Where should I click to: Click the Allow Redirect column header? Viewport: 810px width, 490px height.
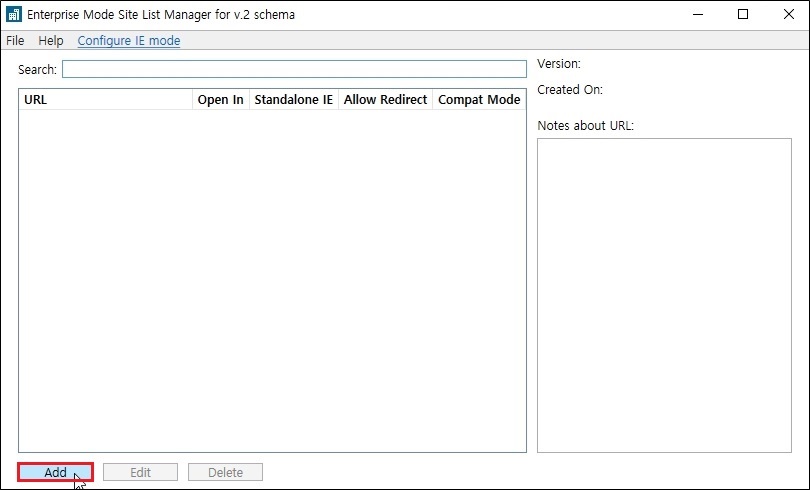point(385,100)
